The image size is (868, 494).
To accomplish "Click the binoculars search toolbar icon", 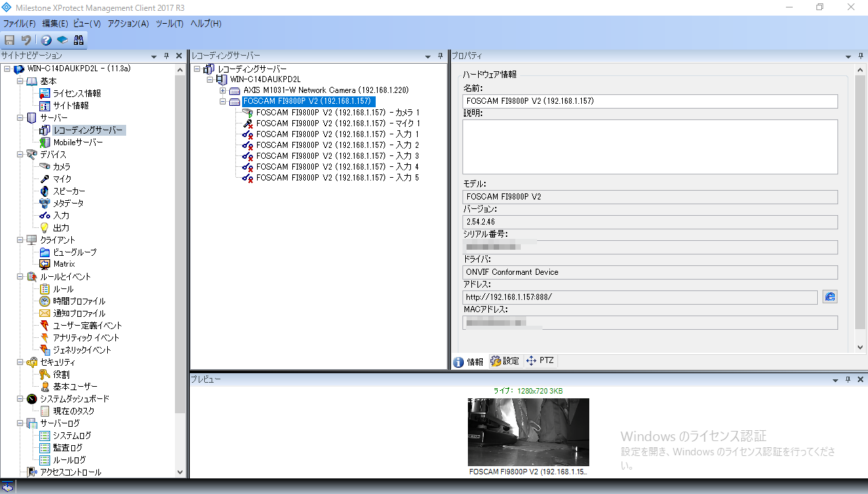I will (79, 40).
